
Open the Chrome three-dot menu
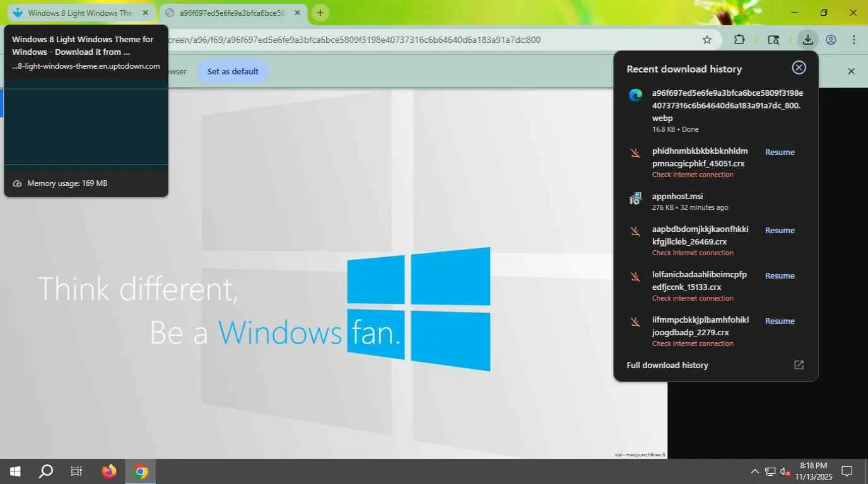point(854,40)
